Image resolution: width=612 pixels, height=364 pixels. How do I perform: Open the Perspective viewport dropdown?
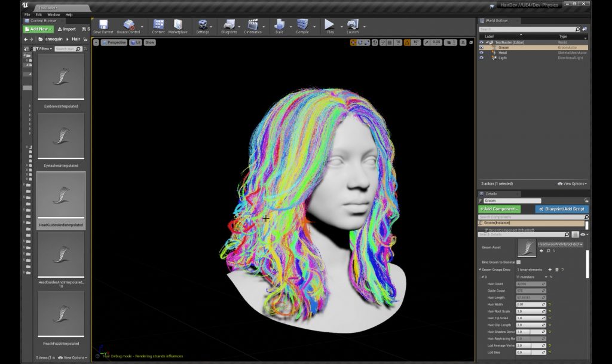coord(114,42)
